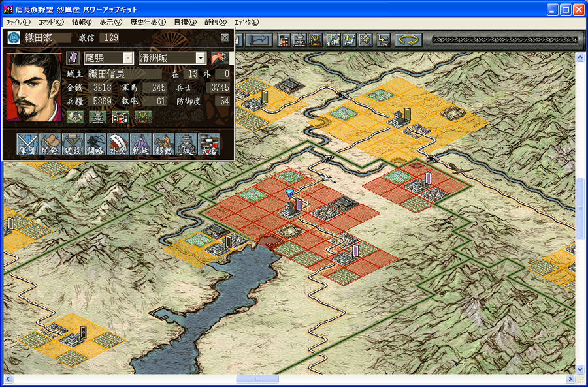Click the horizontal scrollbar left arrow
Viewport: 588px width, 387px height.
(8, 379)
